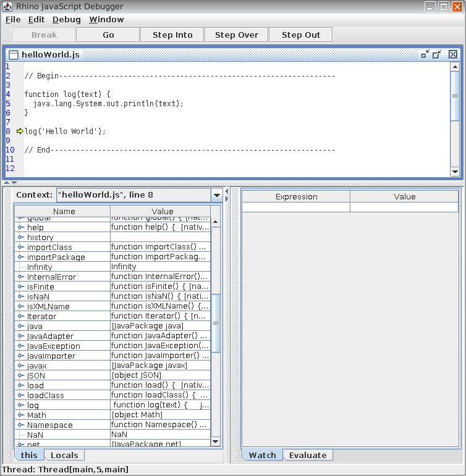The image size is (466, 476).
Task: Click the 'Infinity' name row
Action: click(x=62, y=267)
